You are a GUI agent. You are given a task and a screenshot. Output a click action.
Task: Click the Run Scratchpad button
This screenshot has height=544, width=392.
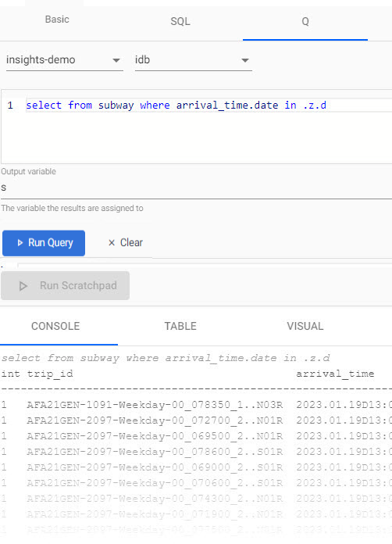coord(65,286)
